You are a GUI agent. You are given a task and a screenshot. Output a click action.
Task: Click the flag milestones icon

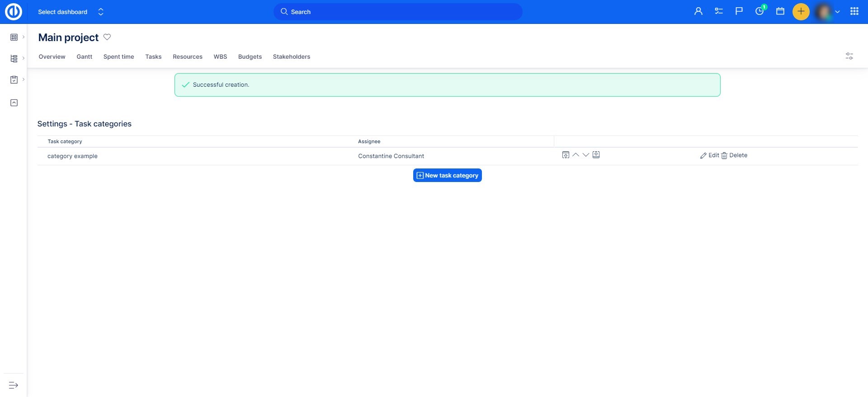point(739,11)
